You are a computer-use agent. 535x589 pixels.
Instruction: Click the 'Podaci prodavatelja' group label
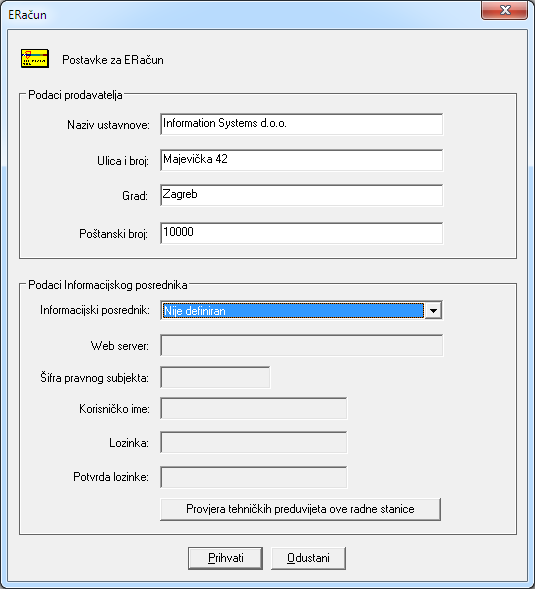[x=75, y=95]
